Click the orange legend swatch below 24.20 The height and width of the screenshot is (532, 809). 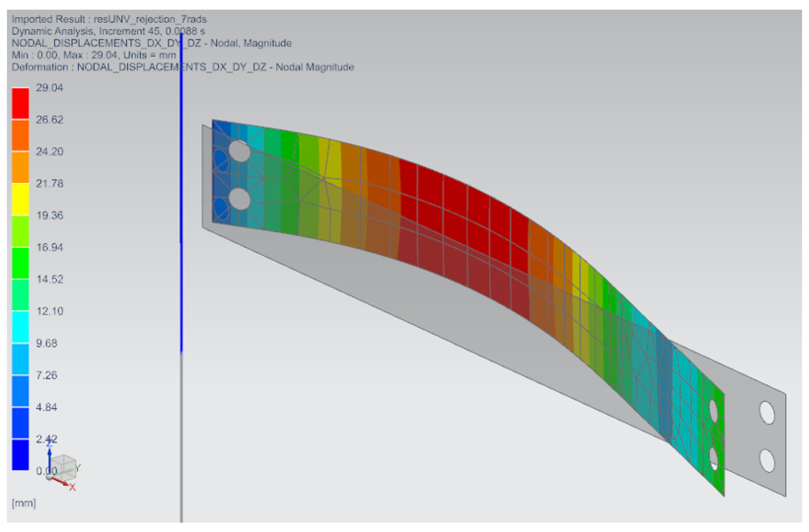click(x=20, y=167)
